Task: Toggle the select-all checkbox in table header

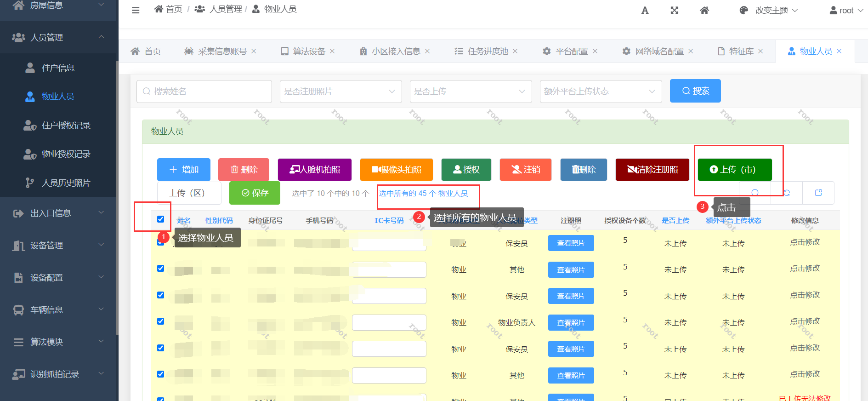Action: (x=160, y=219)
